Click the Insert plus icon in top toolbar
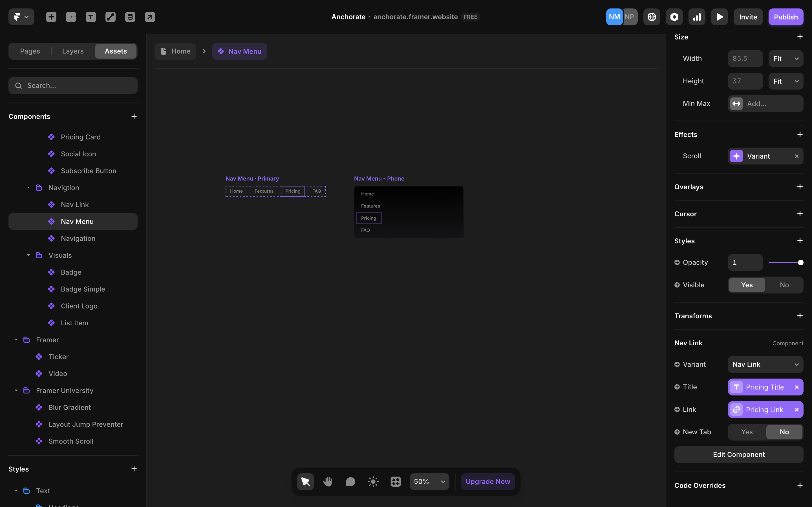This screenshot has width=812, height=507. click(x=51, y=17)
